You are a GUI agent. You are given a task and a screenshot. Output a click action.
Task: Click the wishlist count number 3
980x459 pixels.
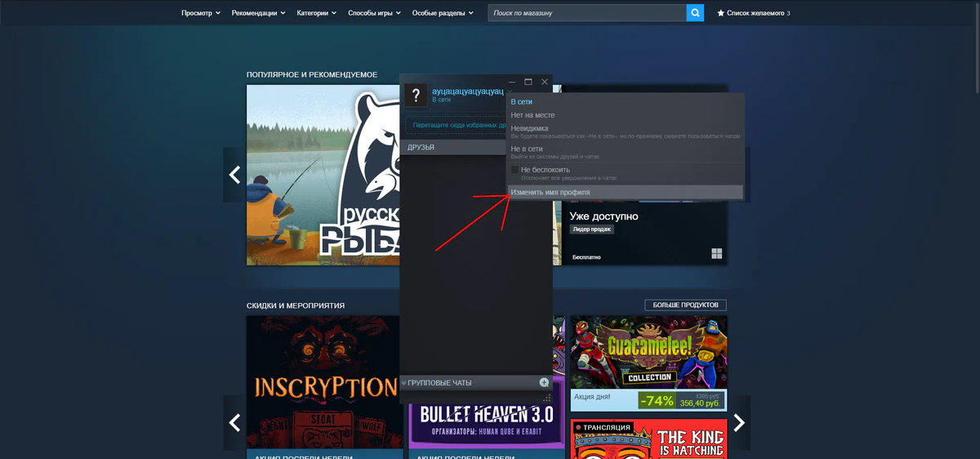(x=788, y=14)
